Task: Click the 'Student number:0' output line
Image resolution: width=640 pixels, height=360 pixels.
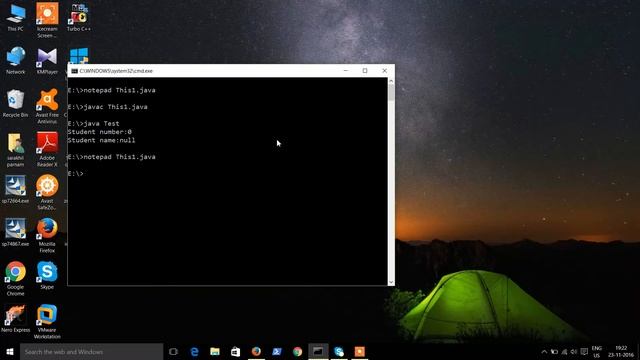Action: (x=100, y=132)
